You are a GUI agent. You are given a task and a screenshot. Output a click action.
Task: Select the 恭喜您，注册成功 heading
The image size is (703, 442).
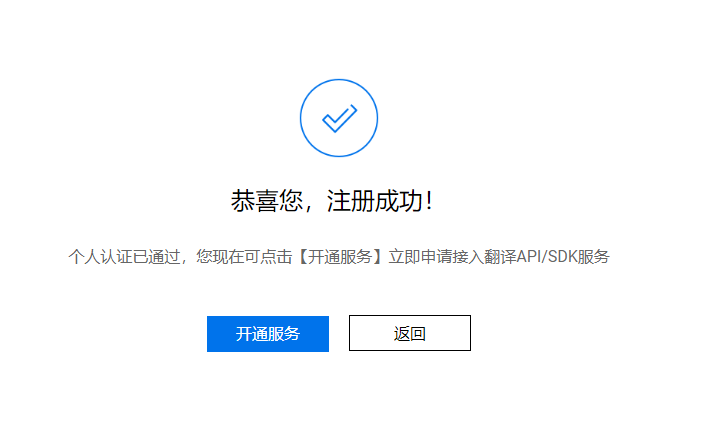332,200
